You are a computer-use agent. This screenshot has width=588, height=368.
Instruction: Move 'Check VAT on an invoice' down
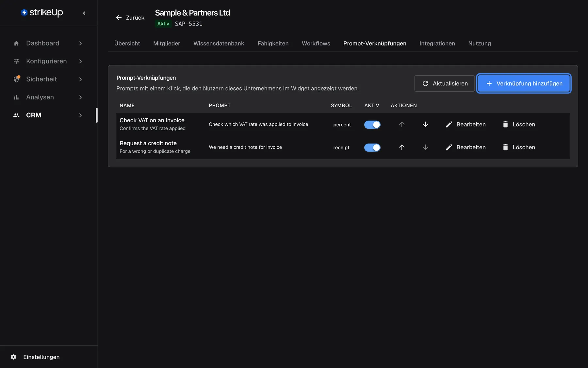425,124
